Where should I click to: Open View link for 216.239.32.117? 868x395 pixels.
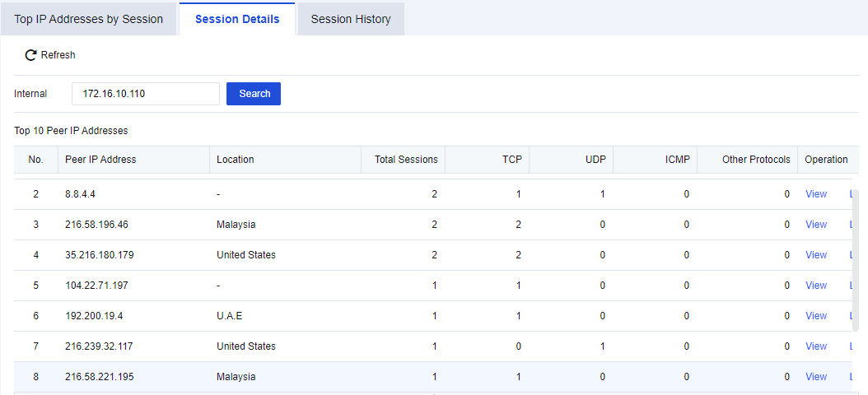point(815,346)
